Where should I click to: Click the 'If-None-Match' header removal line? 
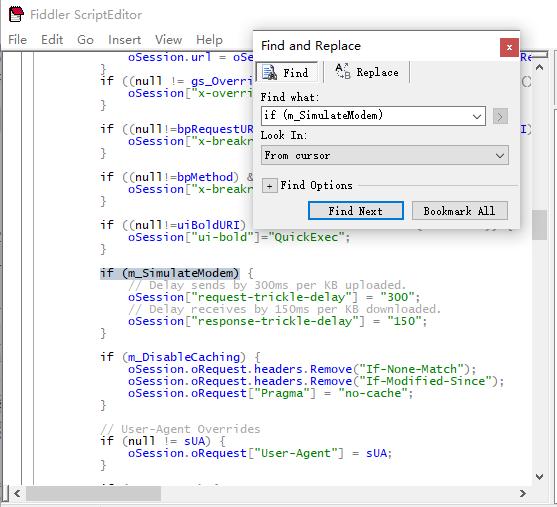pyautogui.click(x=302, y=369)
